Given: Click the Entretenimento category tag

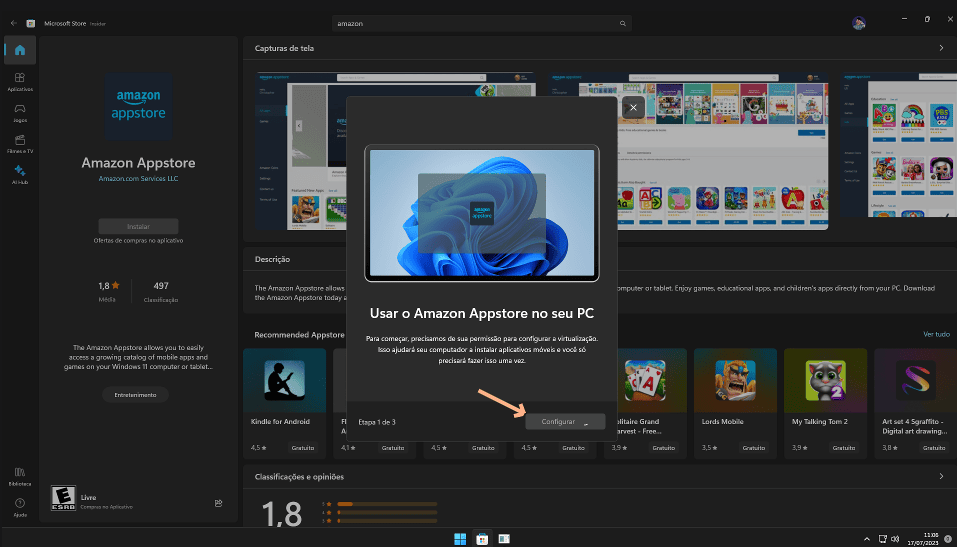Looking at the screenshot, I should (x=135, y=395).
